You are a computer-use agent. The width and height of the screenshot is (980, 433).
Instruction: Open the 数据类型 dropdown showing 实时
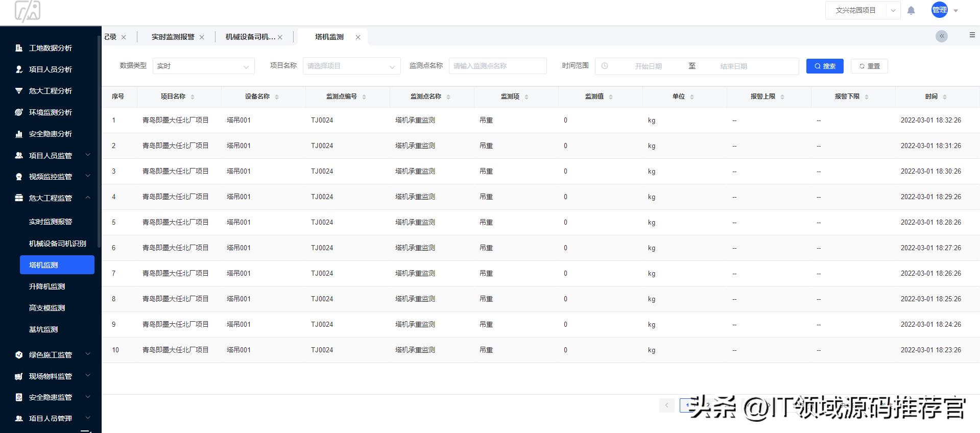(203, 66)
